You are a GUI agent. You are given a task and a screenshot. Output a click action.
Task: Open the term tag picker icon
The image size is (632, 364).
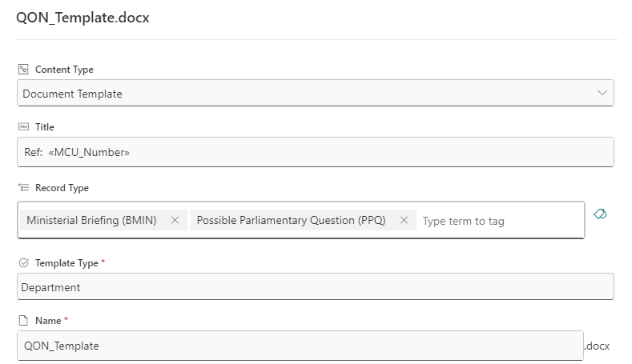pos(600,214)
